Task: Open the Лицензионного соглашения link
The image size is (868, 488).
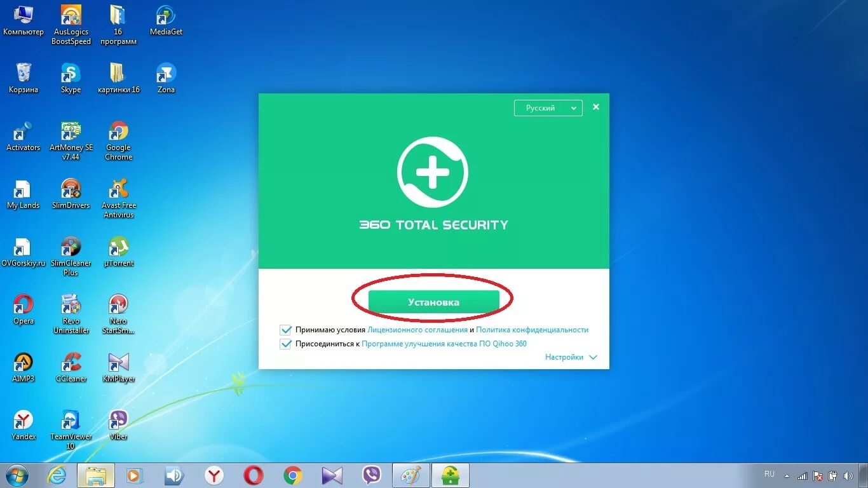Action: click(417, 330)
